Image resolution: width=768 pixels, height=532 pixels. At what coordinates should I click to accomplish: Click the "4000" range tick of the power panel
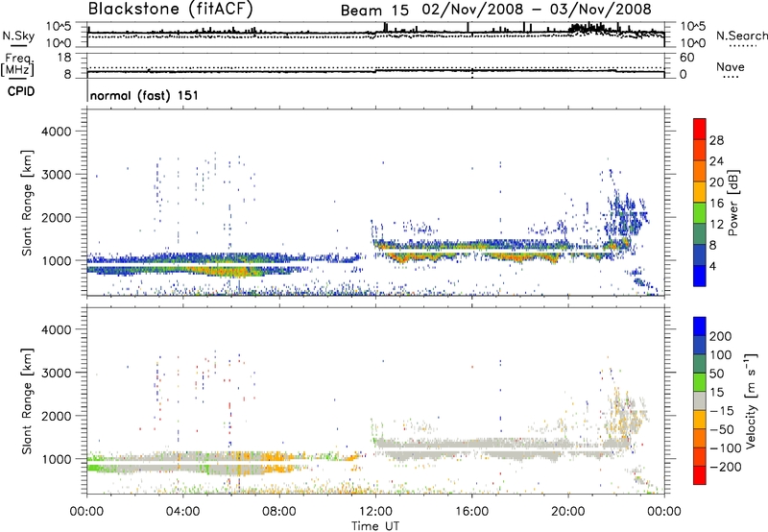pyautogui.click(x=56, y=132)
